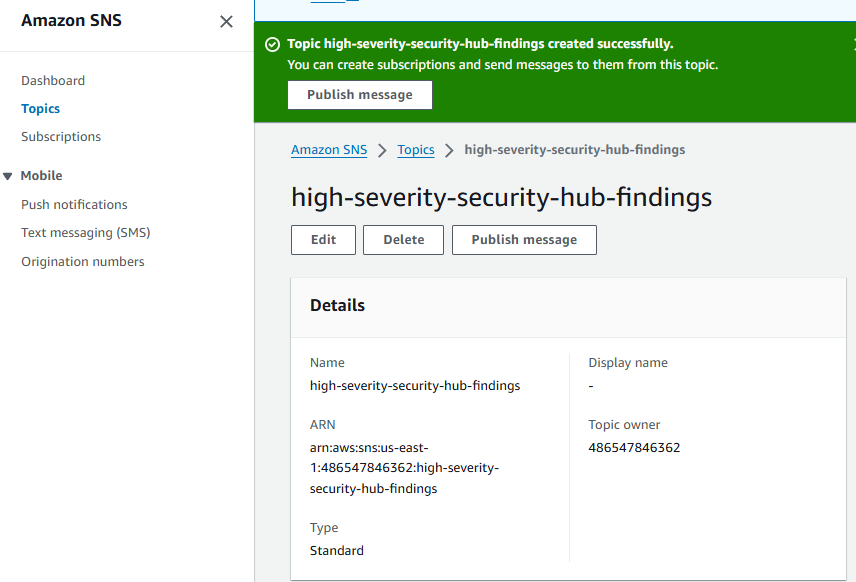Click the Mobile section label

(x=41, y=176)
